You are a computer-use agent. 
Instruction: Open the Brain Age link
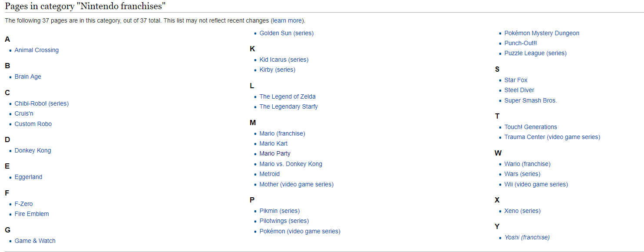point(28,76)
